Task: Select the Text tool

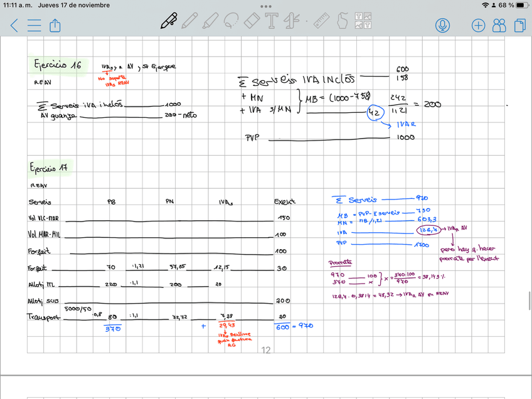Action: (x=271, y=22)
